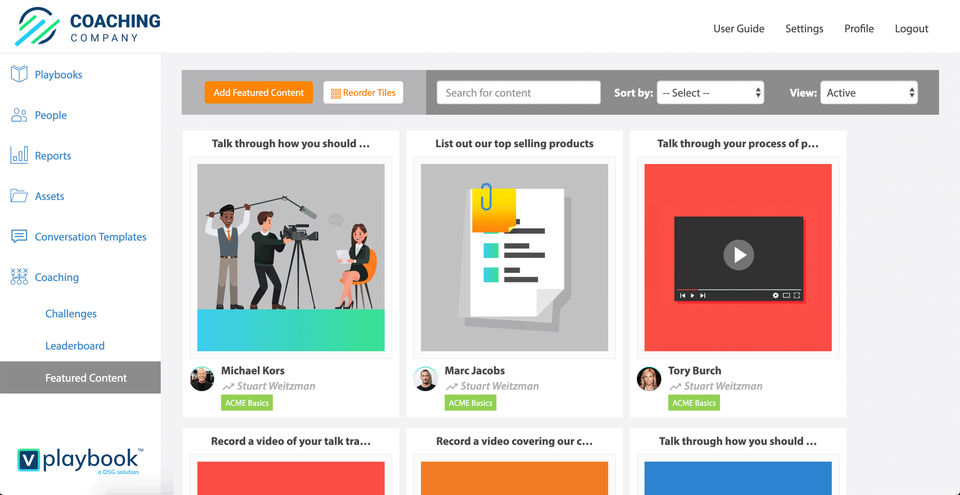This screenshot has width=960, height=495.
Task: Click the play button on the red video tile
Action: pos(738,255)
